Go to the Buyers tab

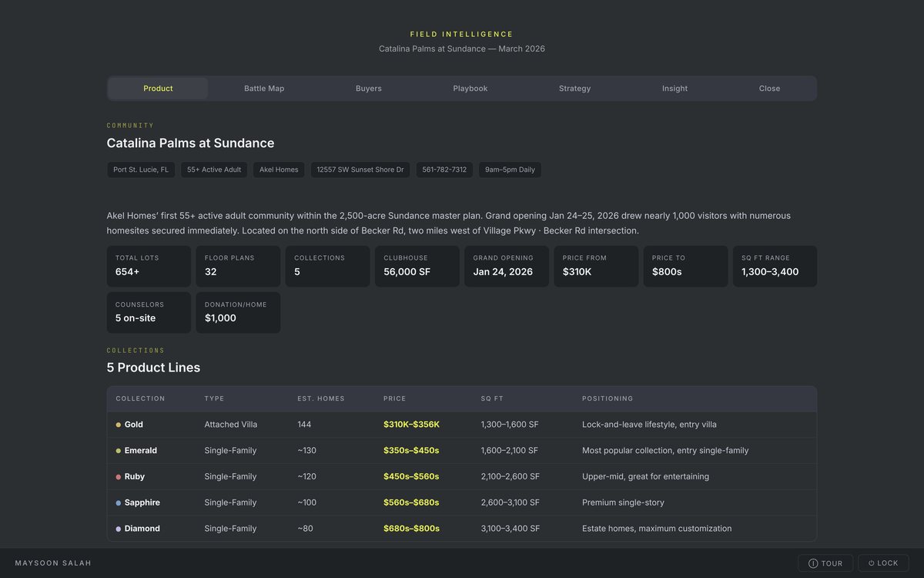(x=369, y=89)
